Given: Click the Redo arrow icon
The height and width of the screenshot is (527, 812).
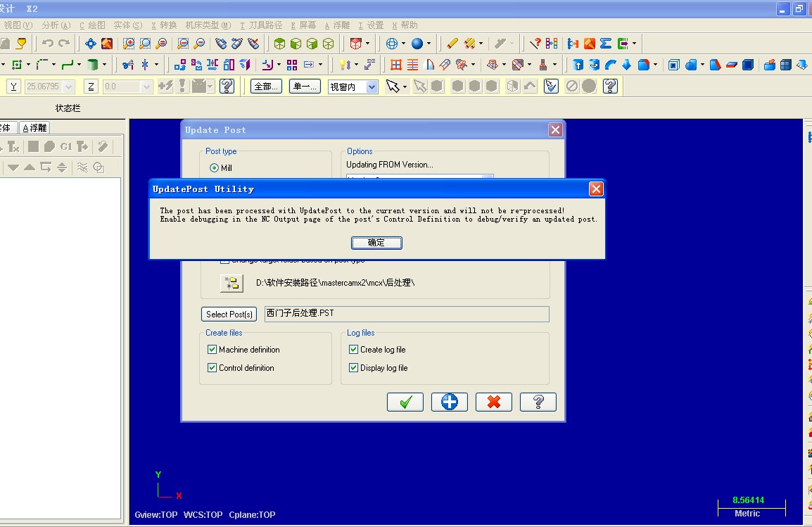Looking at the screenshot, I should click(x=64, y=44).
